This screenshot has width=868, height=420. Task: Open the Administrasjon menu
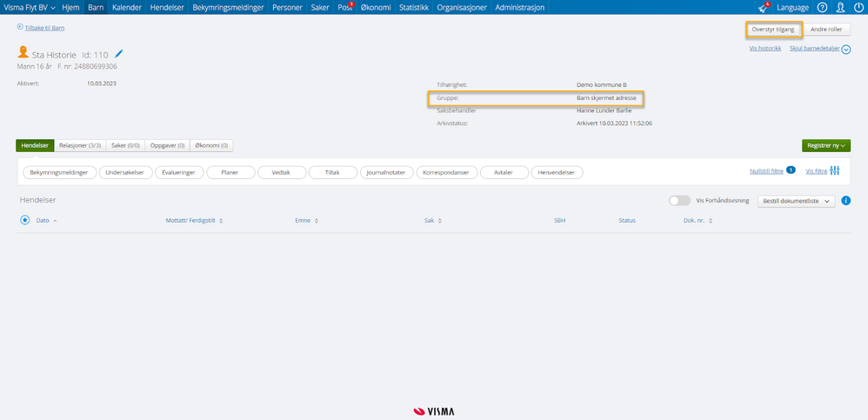click(x=520, y=8)
